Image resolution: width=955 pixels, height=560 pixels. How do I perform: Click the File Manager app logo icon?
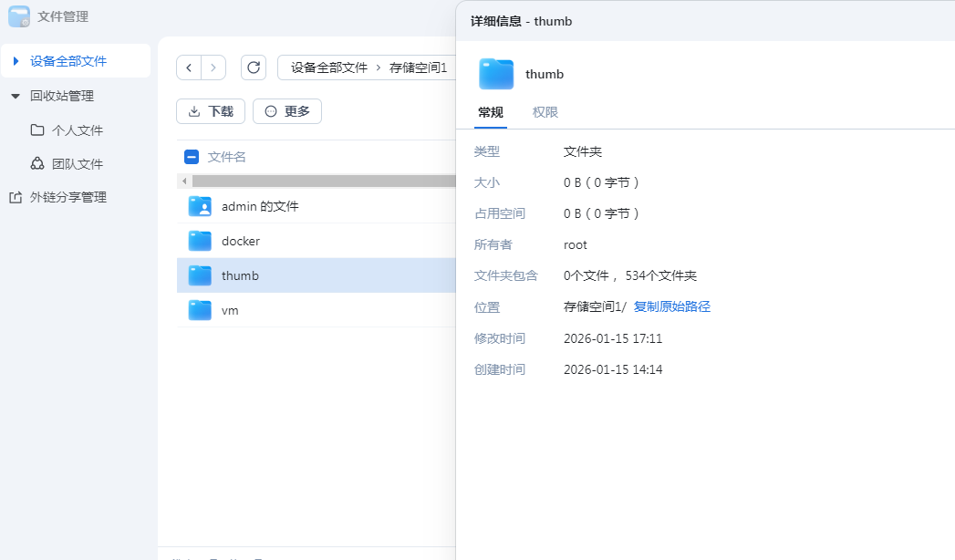(19, 16)
